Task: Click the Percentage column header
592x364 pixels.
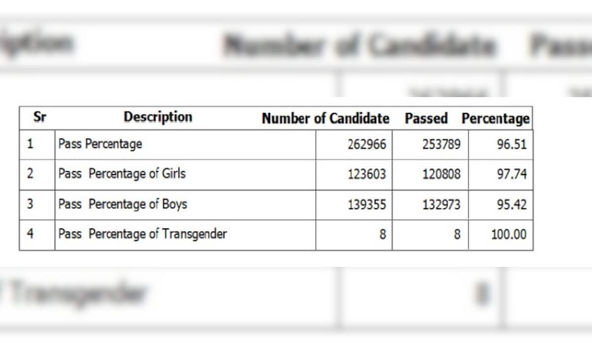Action: pos(495,119)
